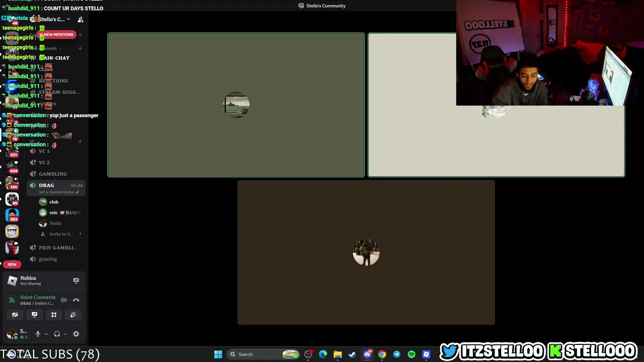
Task: Click the Roblox activity icon
Action: [13, 281]
